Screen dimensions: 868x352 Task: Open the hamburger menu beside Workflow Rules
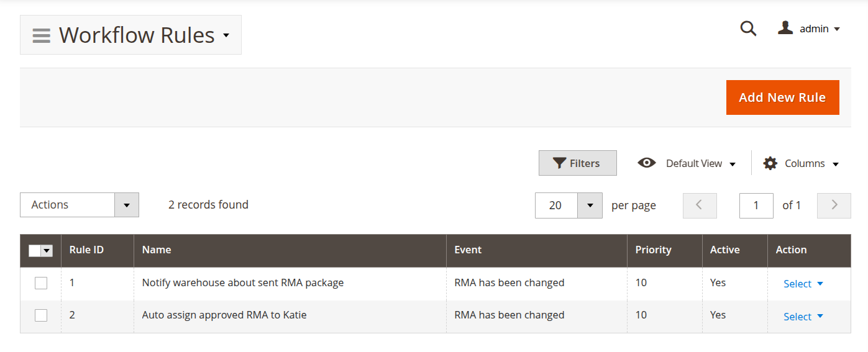click(41, 35)
